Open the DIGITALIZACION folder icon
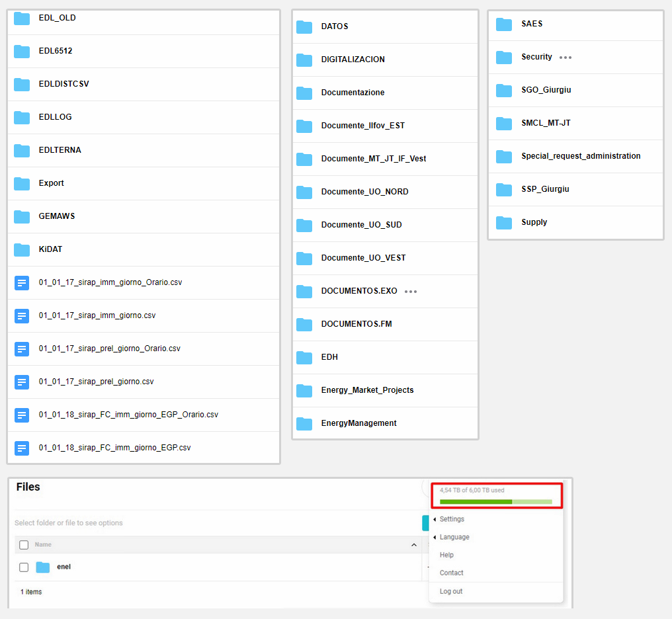Image resolution: width=672 pixels, height=619 pixels. click(x=304, y=60)
